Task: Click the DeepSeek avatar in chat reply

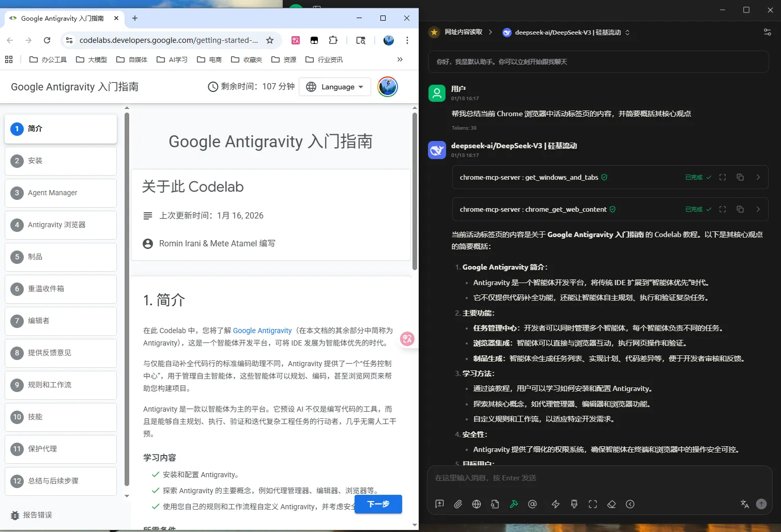Action: 437,150
